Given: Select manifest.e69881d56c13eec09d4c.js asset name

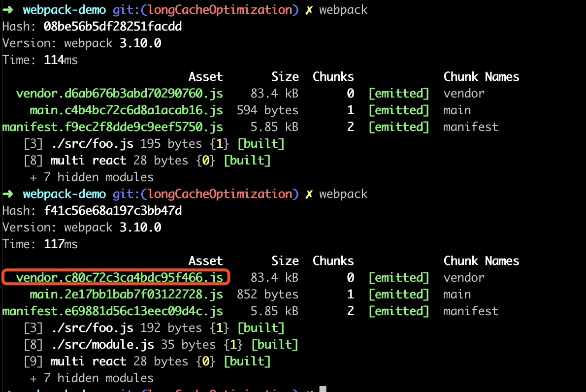Looking at the screenshot, I should (113, 311).
